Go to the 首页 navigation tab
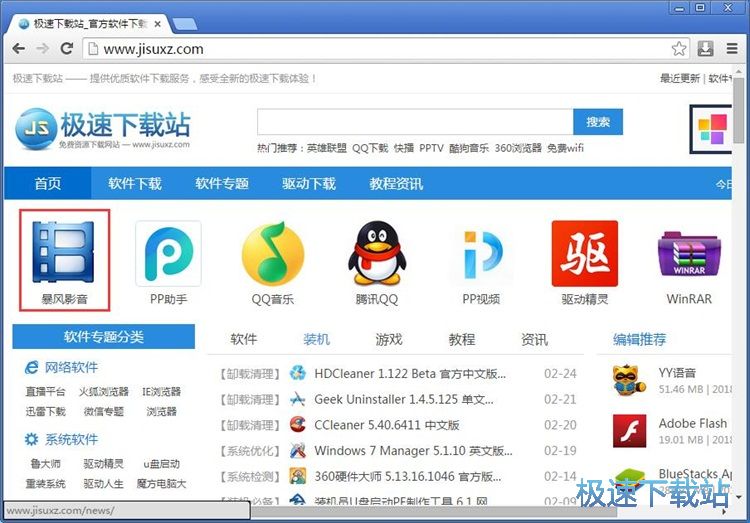Screen dimensions: 750x523 [x=48, y=183]
